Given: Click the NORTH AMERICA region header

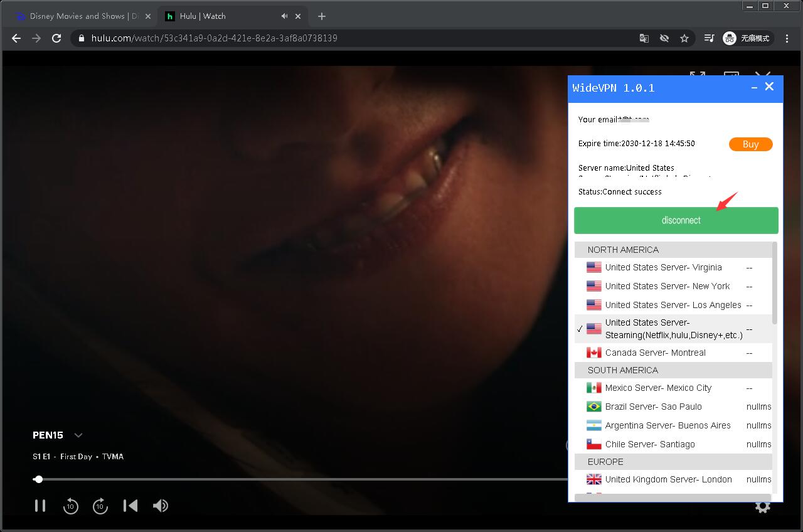Looking at the screenshot, I should click(674, 250).
